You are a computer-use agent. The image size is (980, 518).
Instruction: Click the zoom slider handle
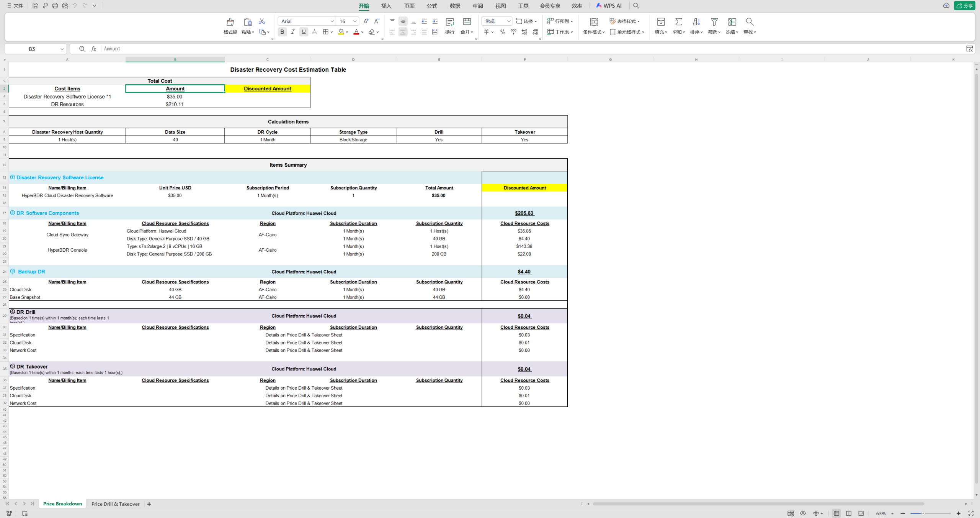click(x=923, y=513)
